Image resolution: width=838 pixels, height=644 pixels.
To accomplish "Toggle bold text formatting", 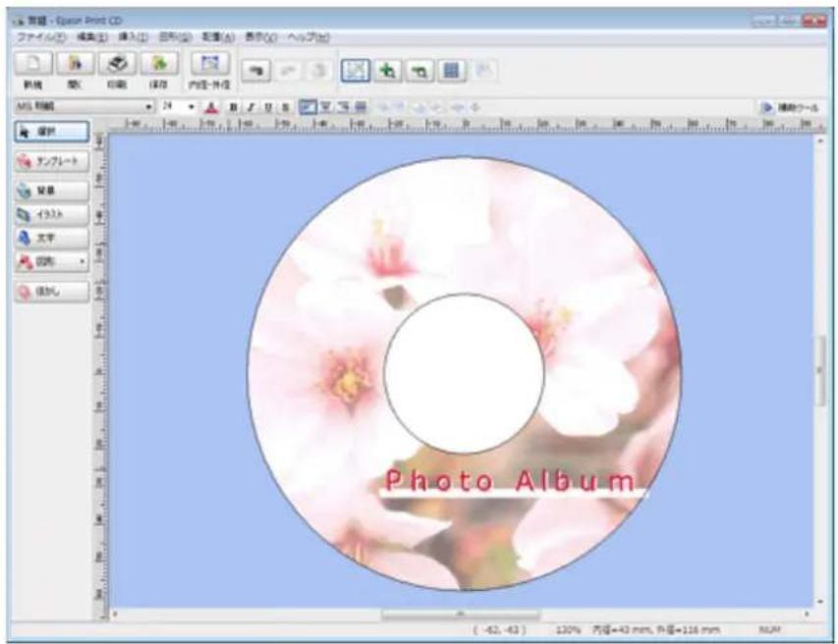I will (234, 106).
